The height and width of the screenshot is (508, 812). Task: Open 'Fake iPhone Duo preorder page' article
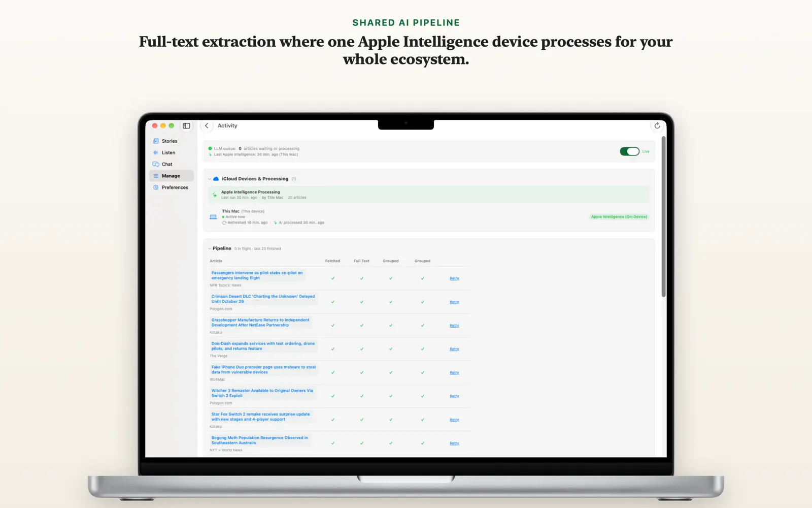pos(263,369)
